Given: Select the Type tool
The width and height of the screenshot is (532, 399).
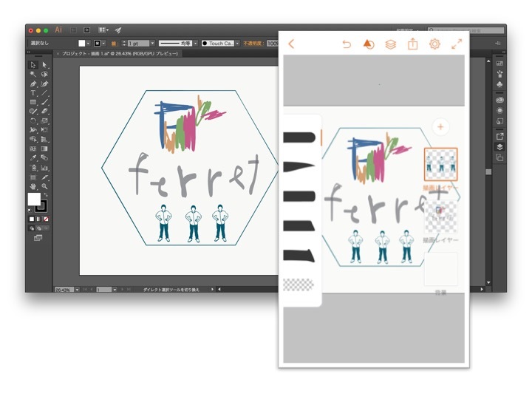Looking at the screenshot, I should 33,92.
